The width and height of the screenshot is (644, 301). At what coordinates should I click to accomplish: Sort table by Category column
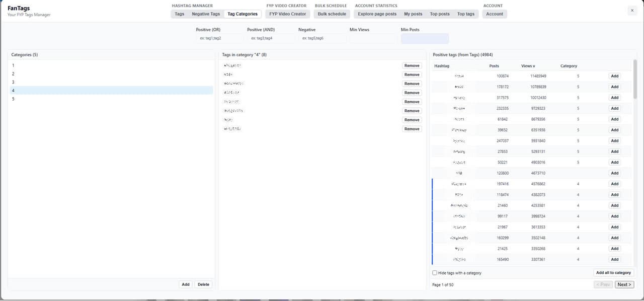pyautogui.click(x=569, y=66)
